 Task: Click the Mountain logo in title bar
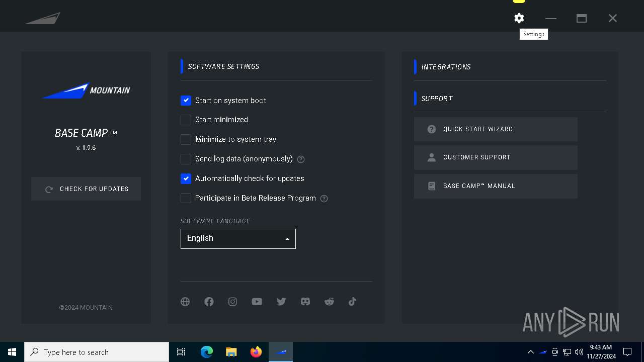click(43, 18)
